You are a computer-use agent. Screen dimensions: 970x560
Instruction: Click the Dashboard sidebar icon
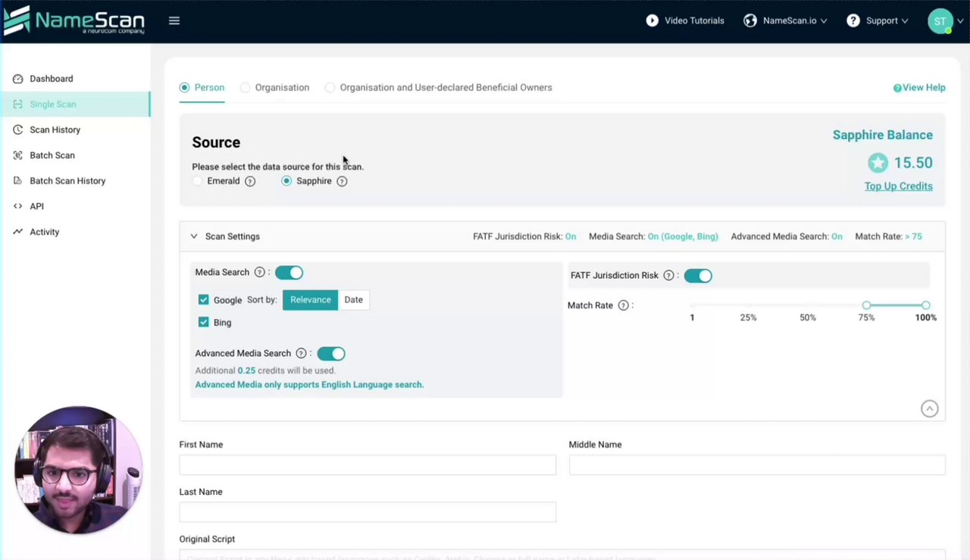click(18, 79)
